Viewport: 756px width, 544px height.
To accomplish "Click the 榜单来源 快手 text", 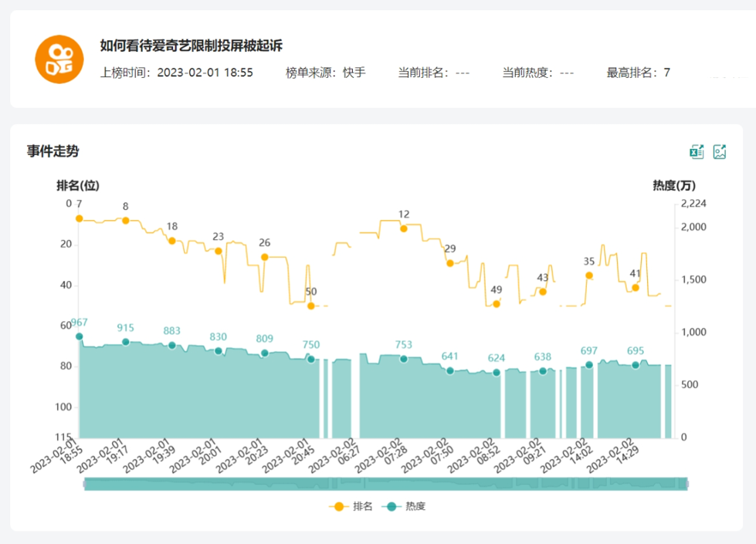I will (325, 73).
